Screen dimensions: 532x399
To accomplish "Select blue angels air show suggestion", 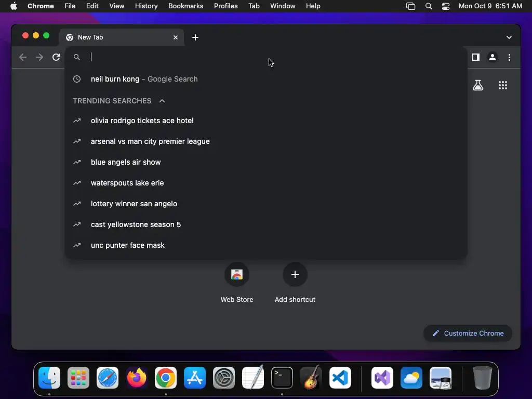I will click(265, 162).
